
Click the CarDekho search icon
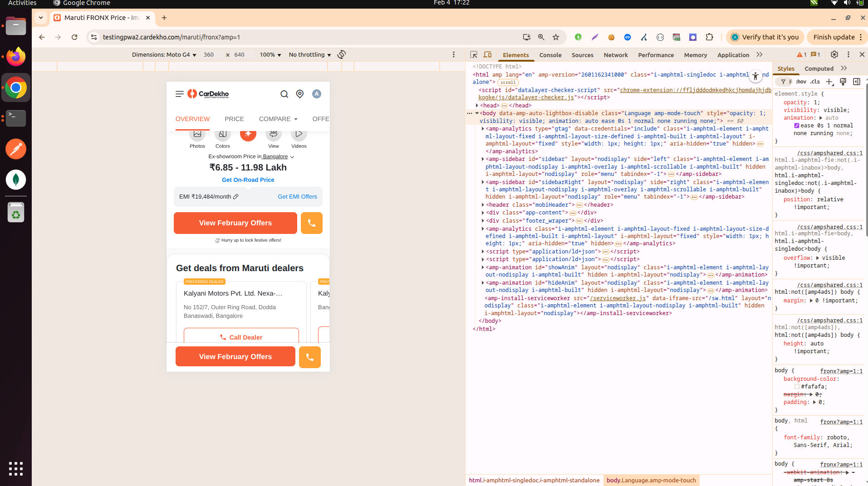pos(284,94)
